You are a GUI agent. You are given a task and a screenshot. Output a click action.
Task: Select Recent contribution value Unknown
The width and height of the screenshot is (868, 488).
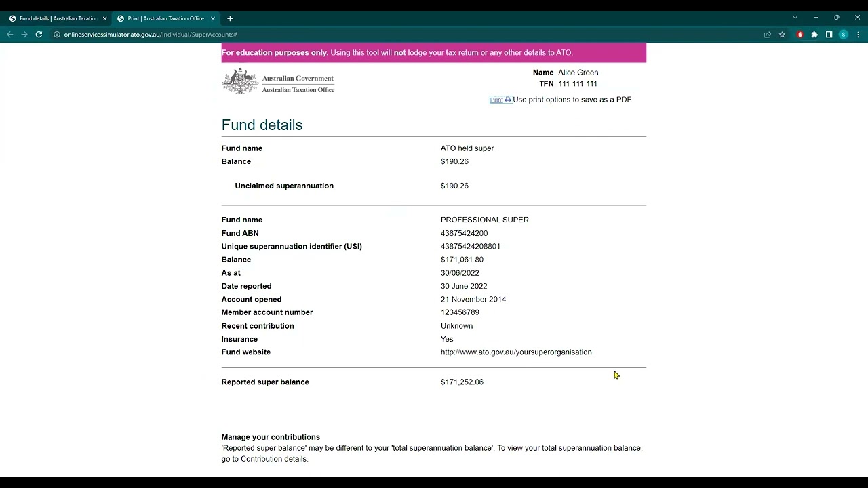[x=456, y=326]
